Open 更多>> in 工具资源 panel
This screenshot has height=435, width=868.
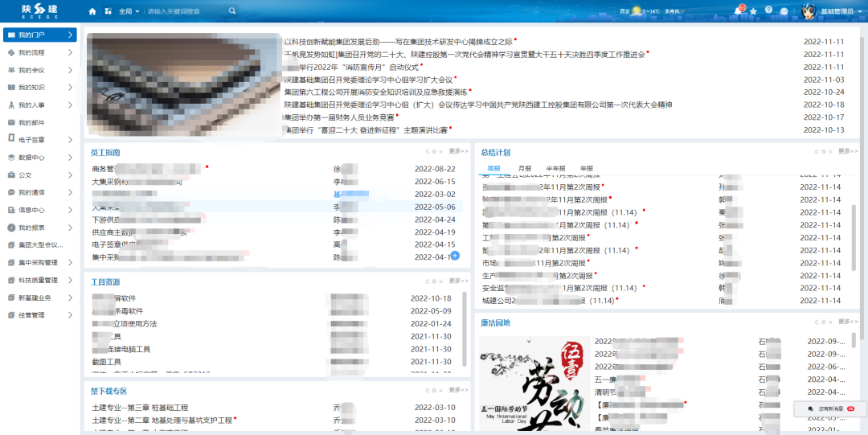pos(458,281)
